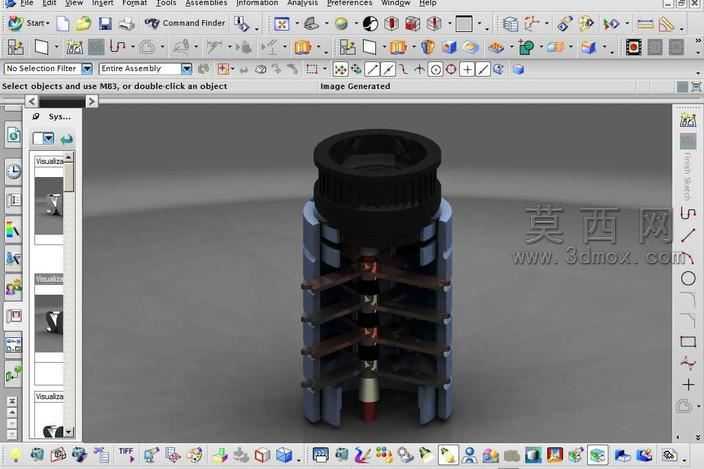704x469 pixels.
Task: Click the red wireframe box icon at bottom
Action: [262, 455]
